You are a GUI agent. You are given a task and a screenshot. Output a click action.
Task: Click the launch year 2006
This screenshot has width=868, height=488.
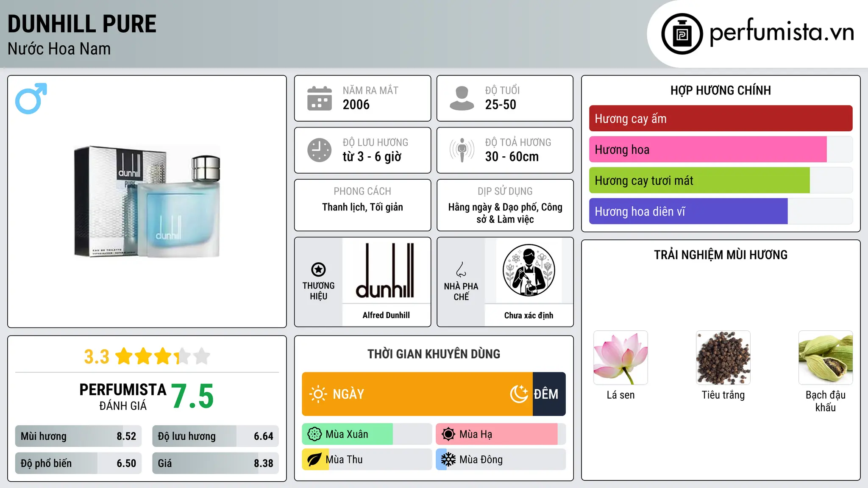point(356,105)
